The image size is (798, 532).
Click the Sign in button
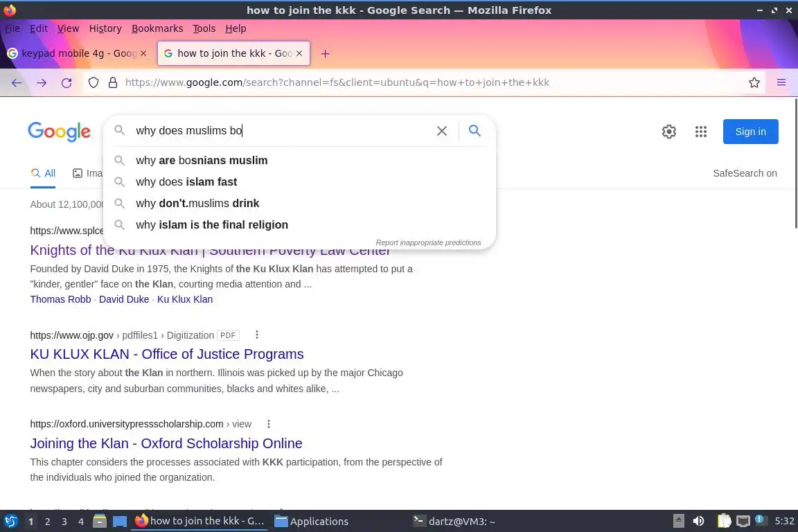[750, 132]
